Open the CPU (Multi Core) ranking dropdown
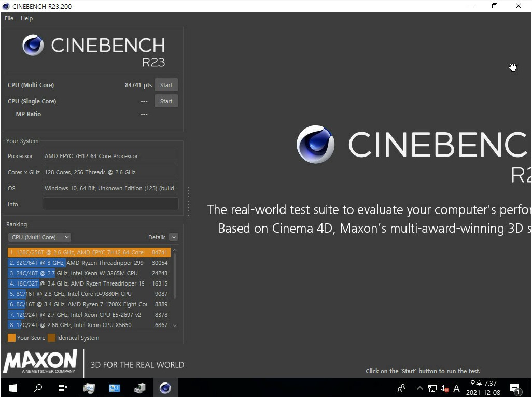This screenshot has width=532, height=397. tap(39, 237)
